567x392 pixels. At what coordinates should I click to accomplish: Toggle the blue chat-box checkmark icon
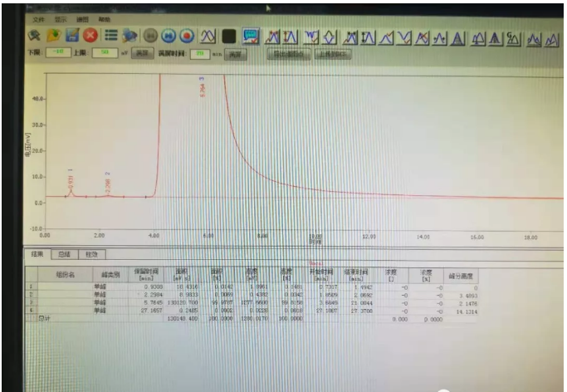click(x=250, y=37)
